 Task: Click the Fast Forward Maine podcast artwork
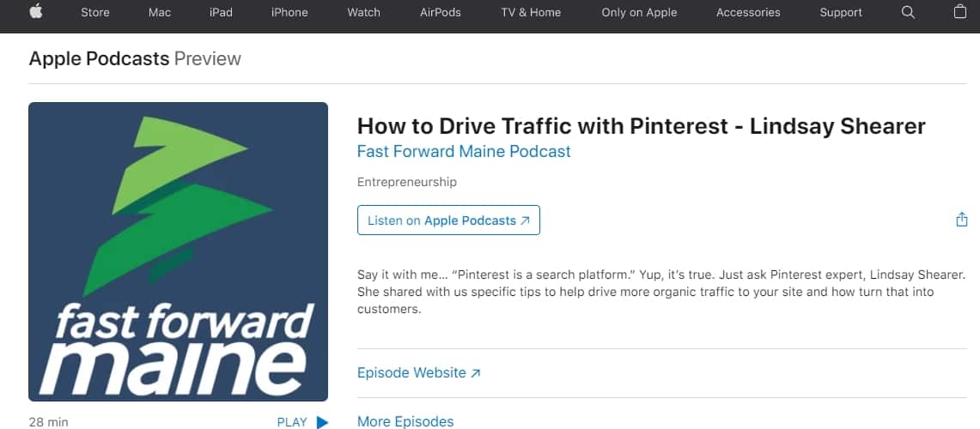coord(178,251)
